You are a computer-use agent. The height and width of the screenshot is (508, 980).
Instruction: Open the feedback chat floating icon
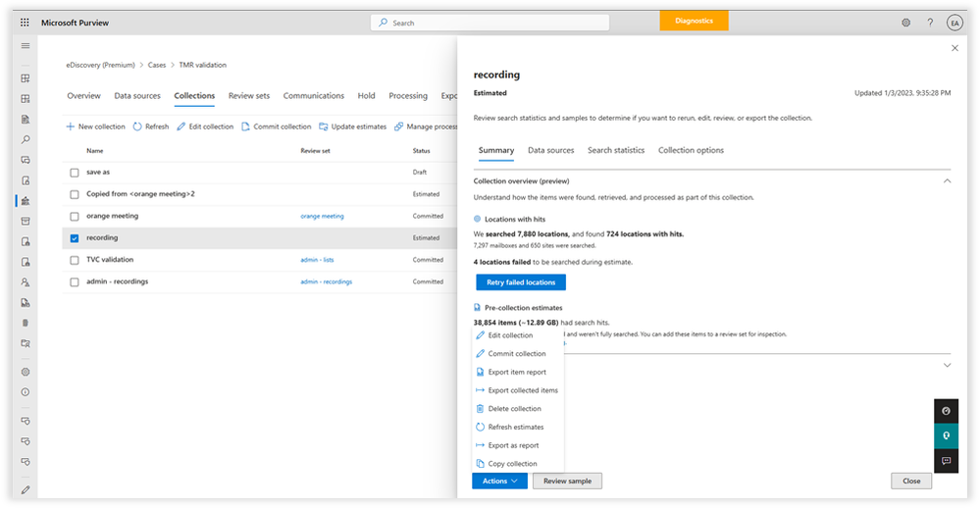pos(947,461)
